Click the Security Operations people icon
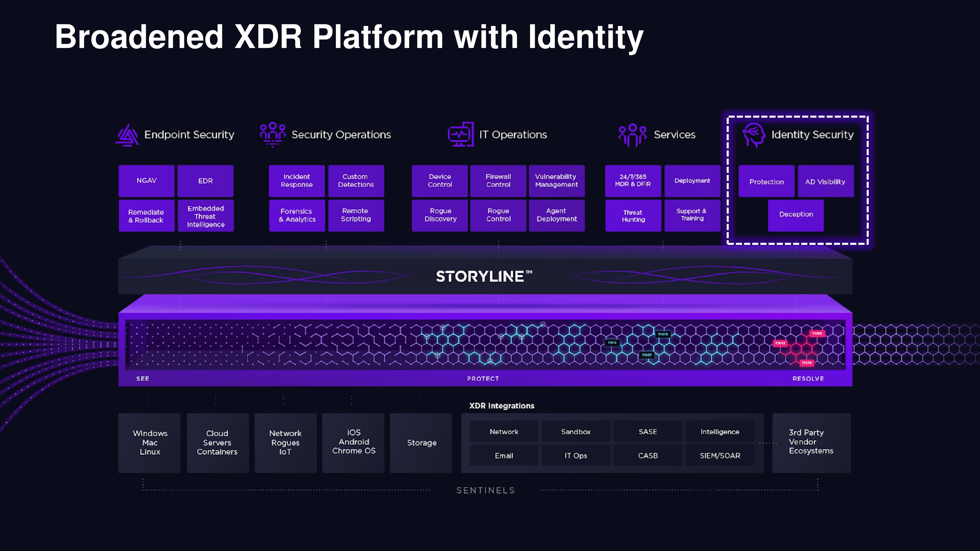Screen dimensions: 980x551 (273, 134)
